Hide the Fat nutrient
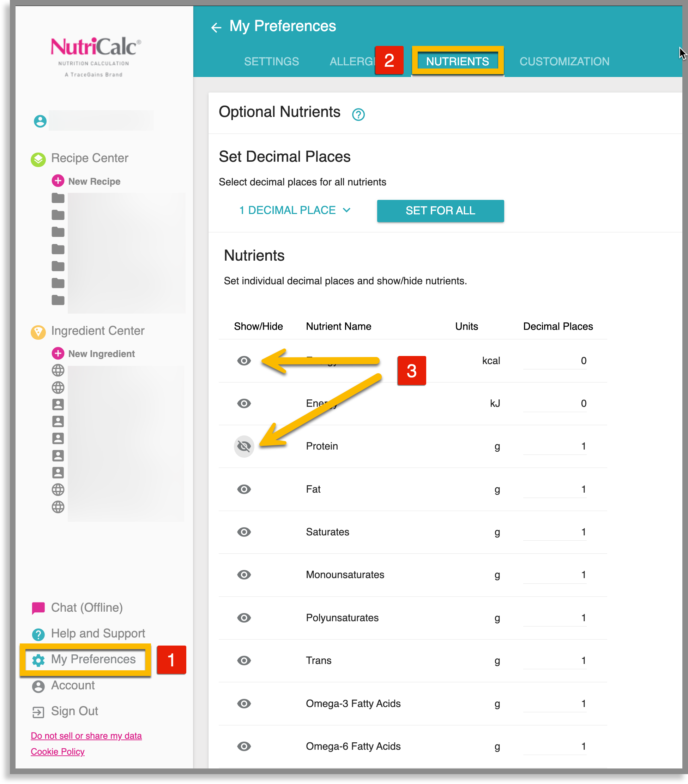688x784 pixels. coord(244,489)
